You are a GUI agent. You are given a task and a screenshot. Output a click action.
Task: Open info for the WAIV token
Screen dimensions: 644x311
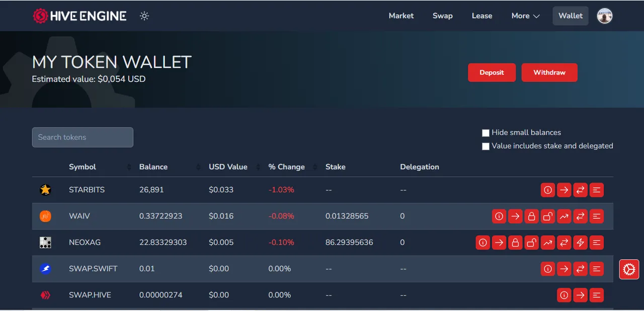499,216
